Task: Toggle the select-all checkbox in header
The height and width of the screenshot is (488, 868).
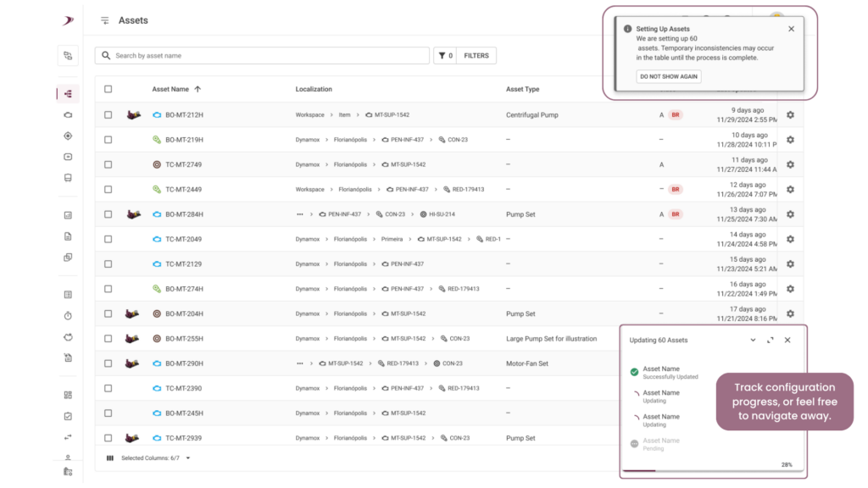Action: coord(108,89)
